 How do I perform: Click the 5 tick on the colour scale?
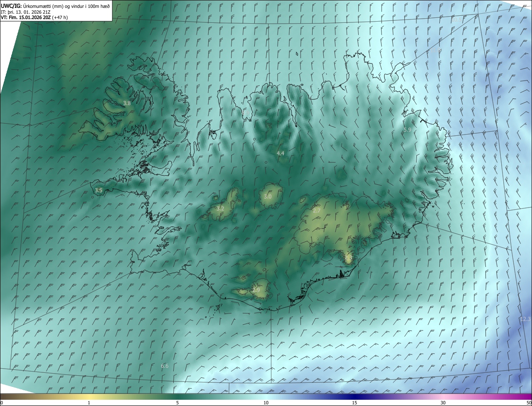click(177, 403)
